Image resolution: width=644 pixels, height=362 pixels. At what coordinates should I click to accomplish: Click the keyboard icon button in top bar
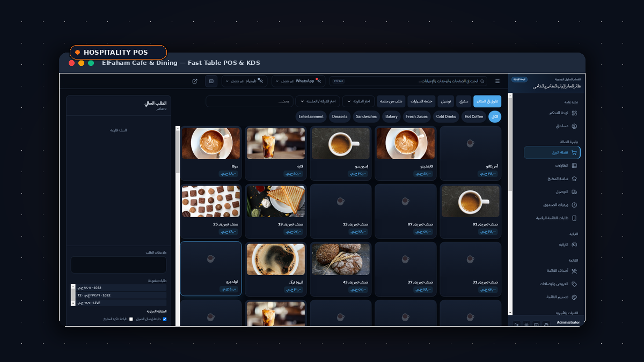[211, 81]
